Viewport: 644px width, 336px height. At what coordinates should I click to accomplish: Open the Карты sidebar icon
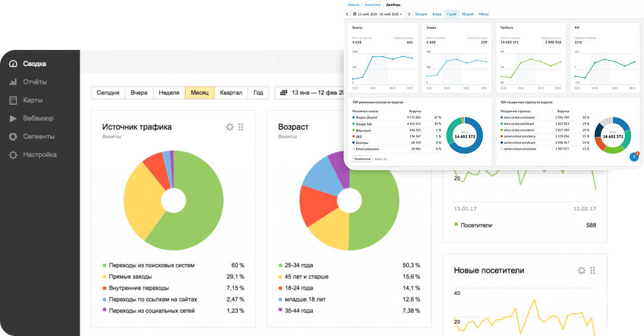click(13, 101)
